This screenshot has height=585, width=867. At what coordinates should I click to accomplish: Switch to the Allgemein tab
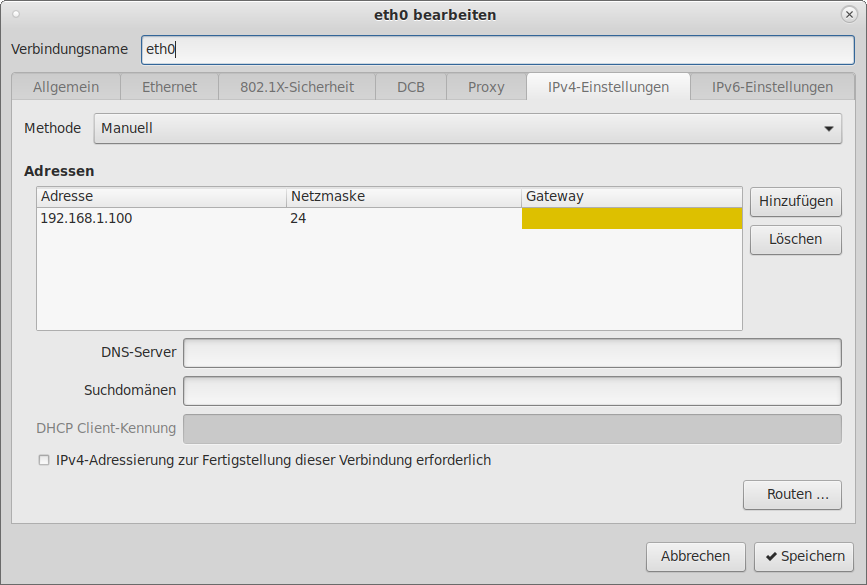(66, 87)
